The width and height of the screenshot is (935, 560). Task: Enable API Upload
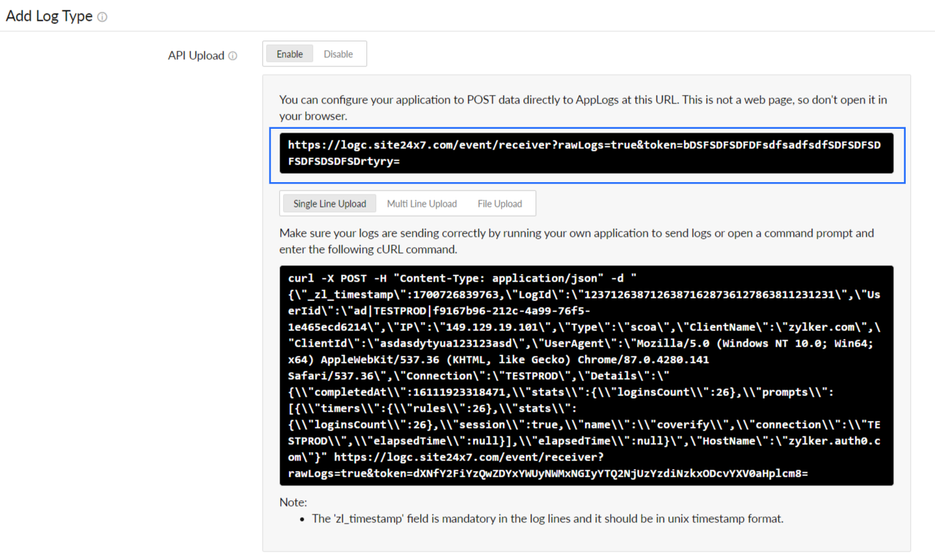click(x=289, y=53)
